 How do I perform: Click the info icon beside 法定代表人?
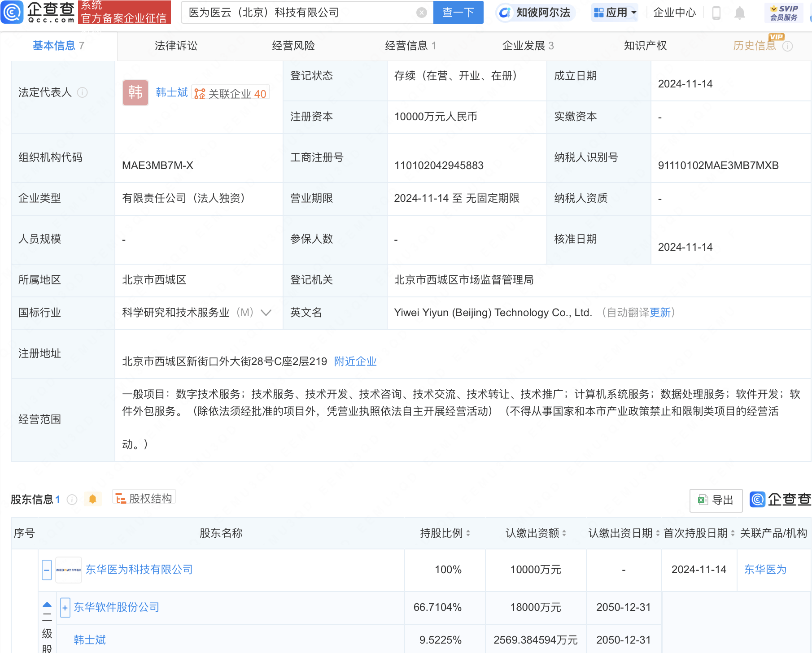[82, 92]
